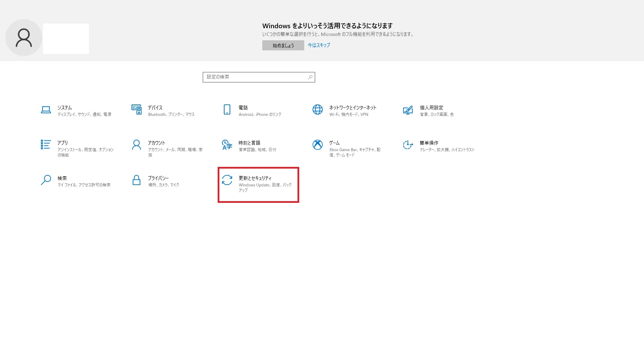Click the マイ ファイル、アクセス許可の検索 description

(84, 185)
